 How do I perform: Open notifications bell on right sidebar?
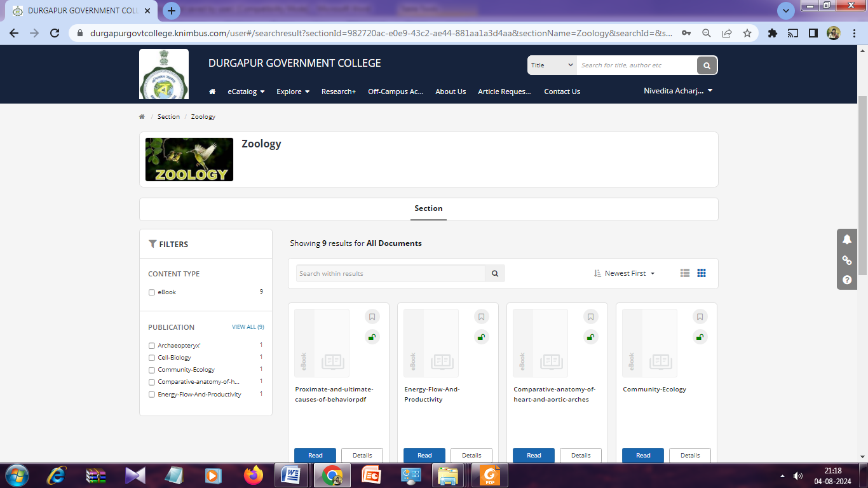(x=847, y=240)
